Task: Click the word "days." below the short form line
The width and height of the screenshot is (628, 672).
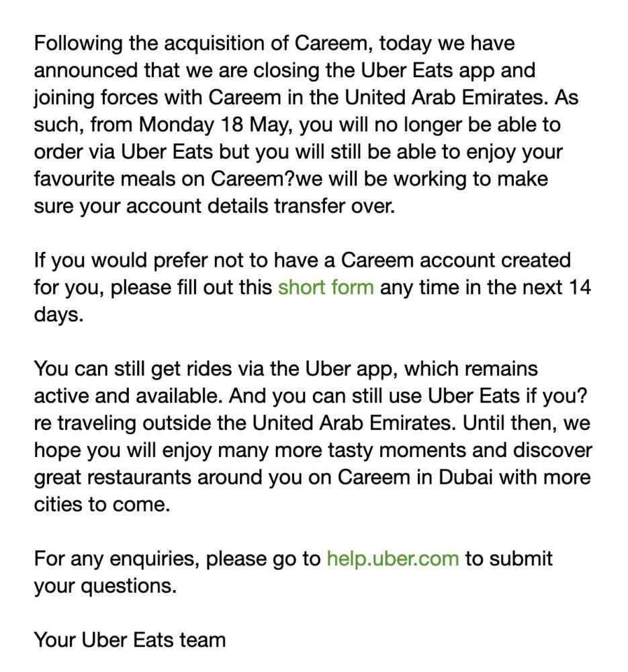Action: click(x=58, y=314)
